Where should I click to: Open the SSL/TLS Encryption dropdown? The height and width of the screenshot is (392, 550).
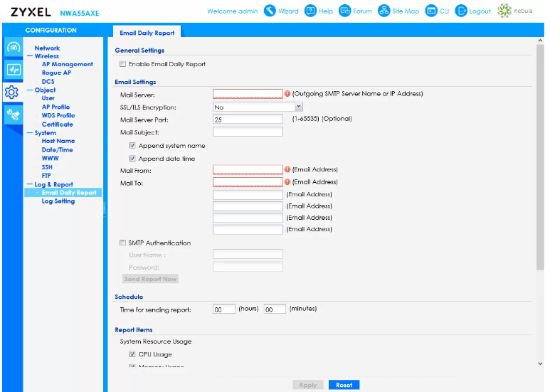pos(258,107)
